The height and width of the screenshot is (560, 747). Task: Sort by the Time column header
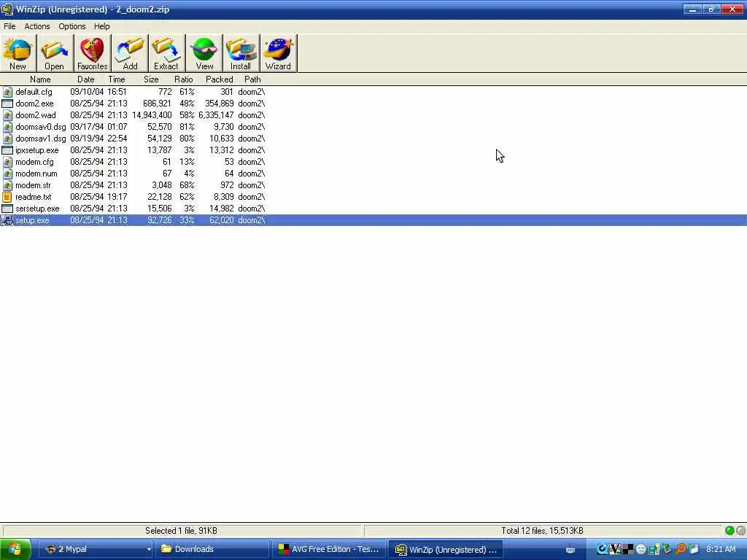tap(116, 79)
